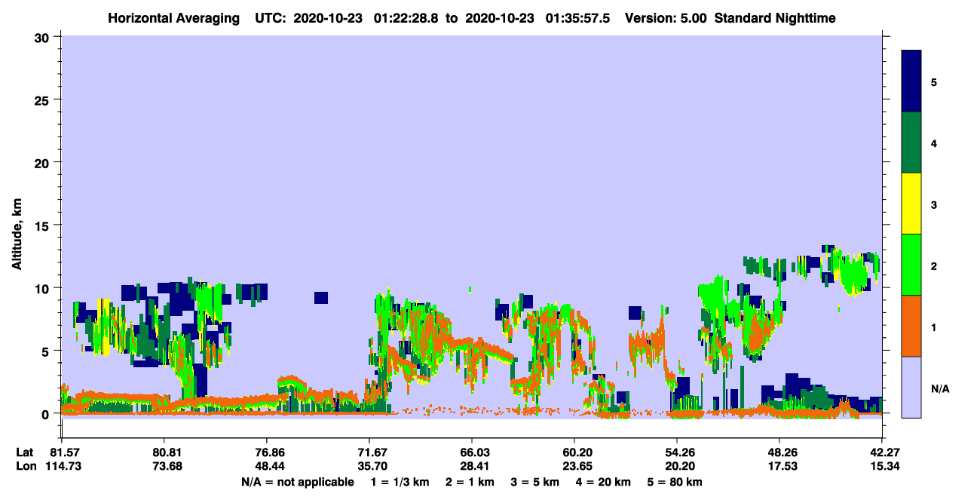The height and width of the screenshot is (503, 980).
Task: Click the 'Lon' row label
Action: [26, 466]
